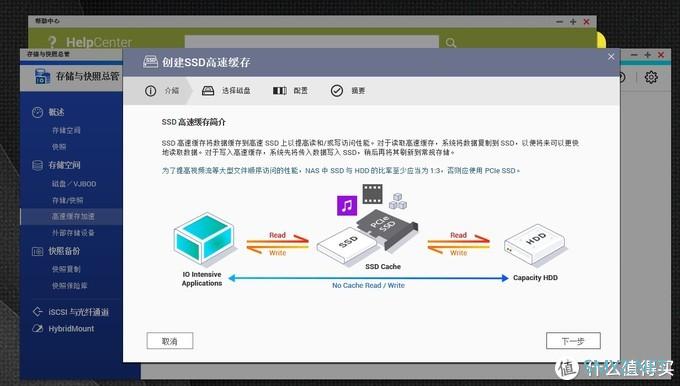
Task: Open 外部存储设备 in sidebar
Action: (x=73, y=233)
